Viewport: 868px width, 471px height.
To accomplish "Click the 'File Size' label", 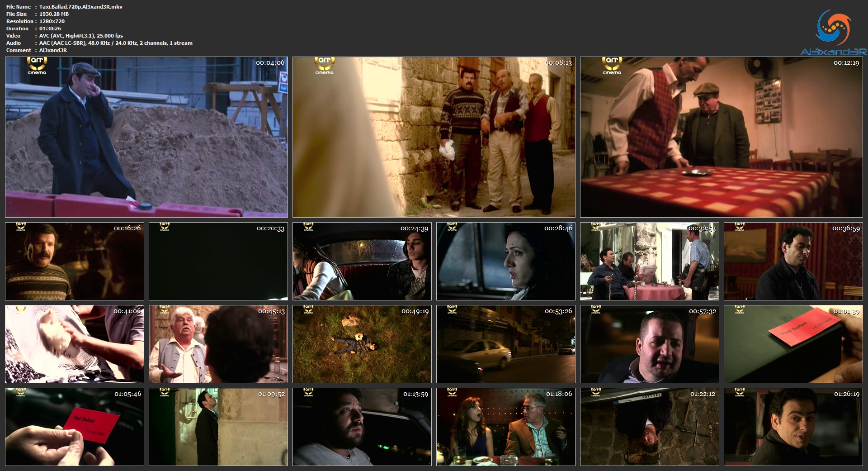I will click(16, 14).
